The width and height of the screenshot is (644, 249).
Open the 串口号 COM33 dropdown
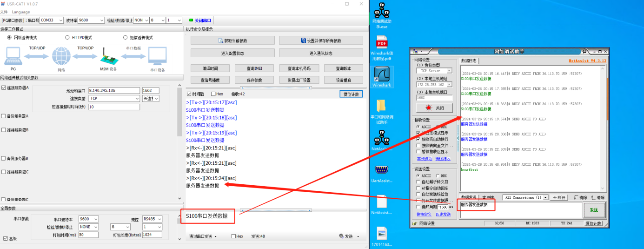click(52, 20)
